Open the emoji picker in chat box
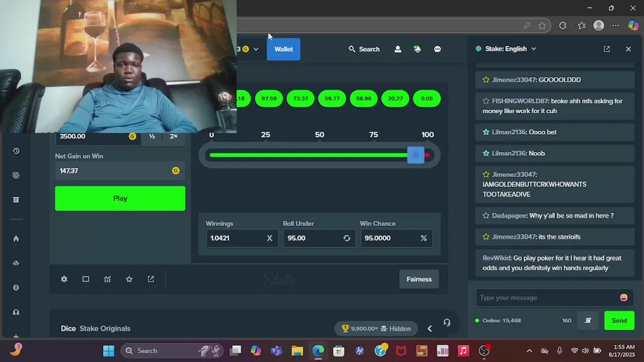Image resolution: width=644 pixels, height=362 pixels. click(624, 297)
